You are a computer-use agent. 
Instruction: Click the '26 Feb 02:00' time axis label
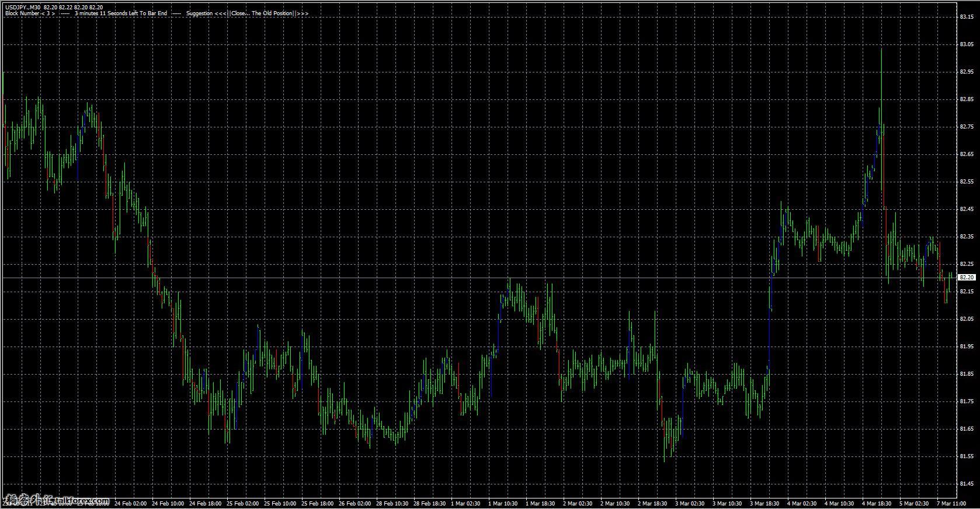click(x=355, y=503)
